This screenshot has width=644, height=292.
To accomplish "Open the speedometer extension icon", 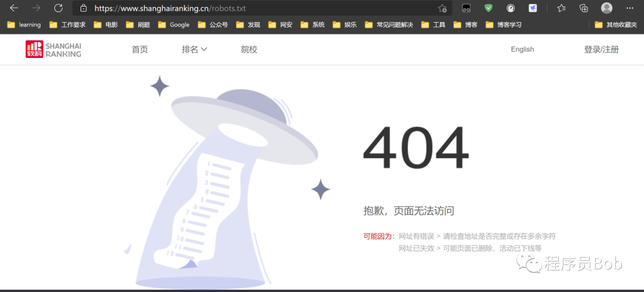I will point(510,8).
